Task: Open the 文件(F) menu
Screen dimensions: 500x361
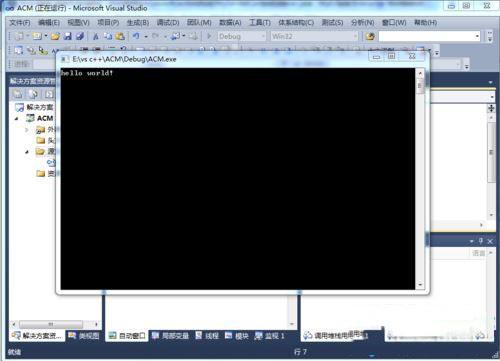Action: pyautogui.click(x=20, y=23)
